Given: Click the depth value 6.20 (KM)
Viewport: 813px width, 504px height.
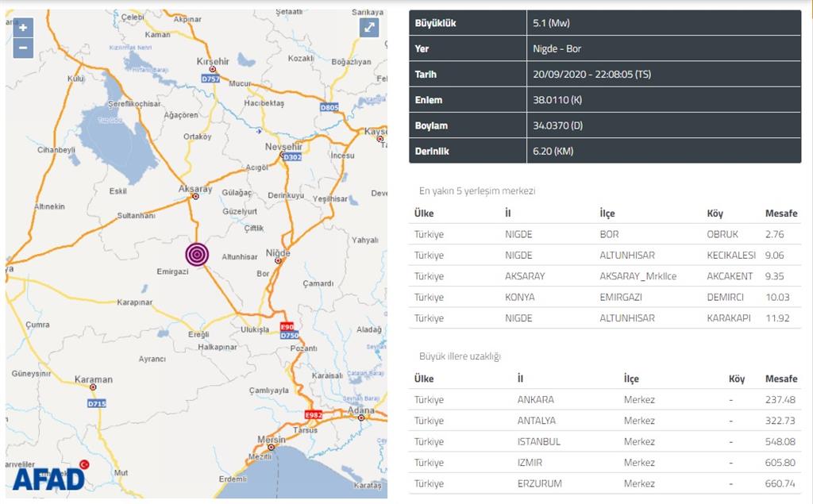Looking at the screenshot, I should click(553, 152).
